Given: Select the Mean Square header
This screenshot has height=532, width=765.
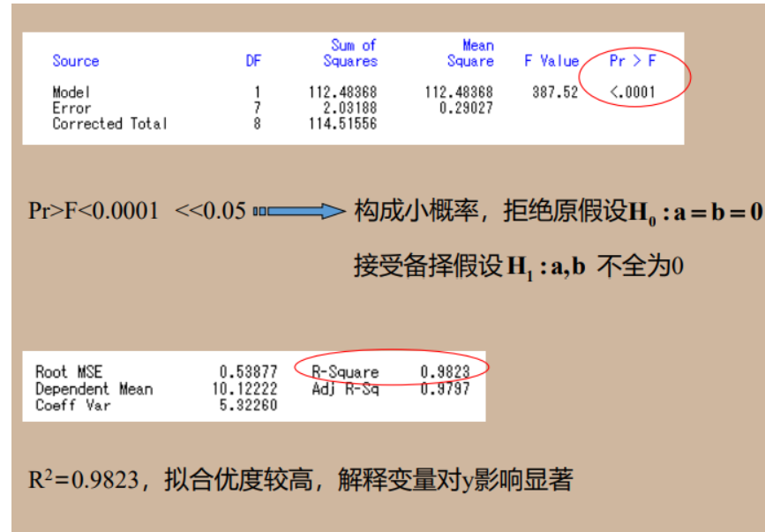Looking at the screenshot, I should pos(469,55).
